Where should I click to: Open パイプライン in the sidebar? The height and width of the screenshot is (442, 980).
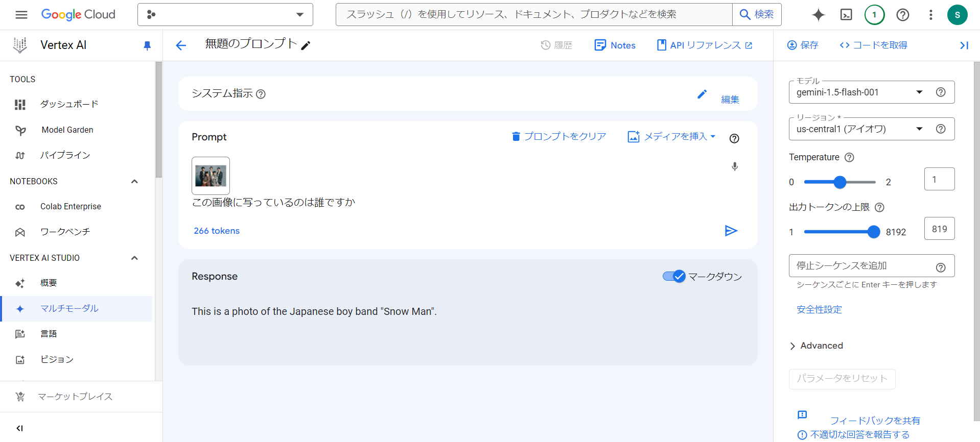pos(77,155)
